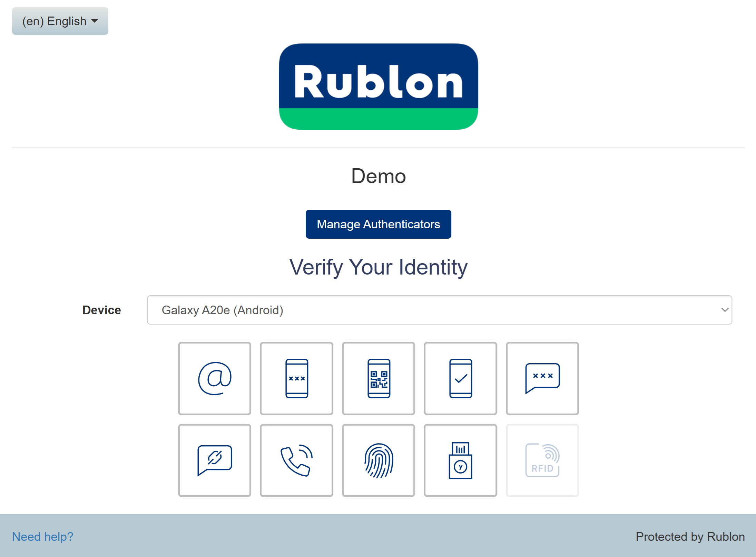Viewport: 756px width, 557px height.
Task: Click the Demo application title
Action: point(378,176)
